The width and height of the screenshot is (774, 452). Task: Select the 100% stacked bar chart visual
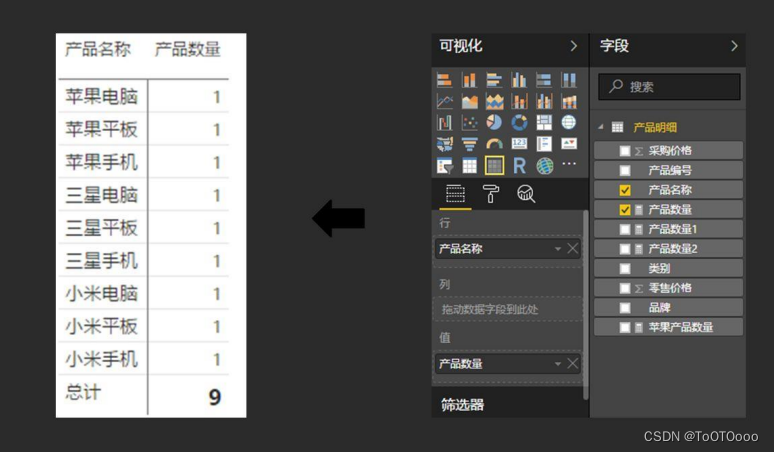(544, 80)
